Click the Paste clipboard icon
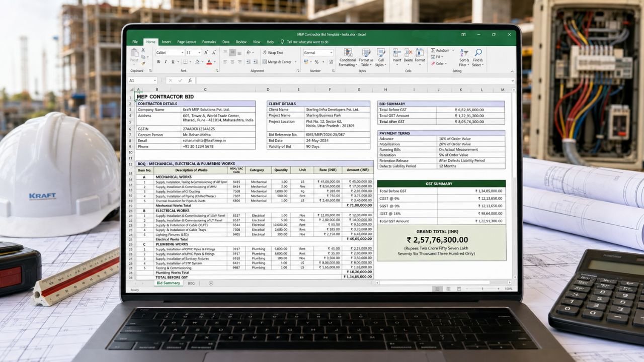Screen dimensions: 644x362 (x=134, y=52)
